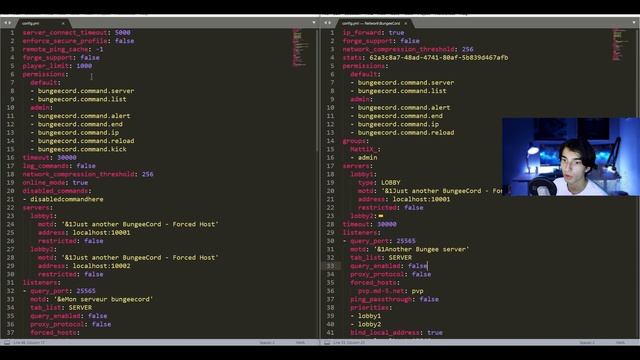The height and width of the screenshot is (360, 640).
Task: Click the webcam overlay video
Action: point(571,157)
